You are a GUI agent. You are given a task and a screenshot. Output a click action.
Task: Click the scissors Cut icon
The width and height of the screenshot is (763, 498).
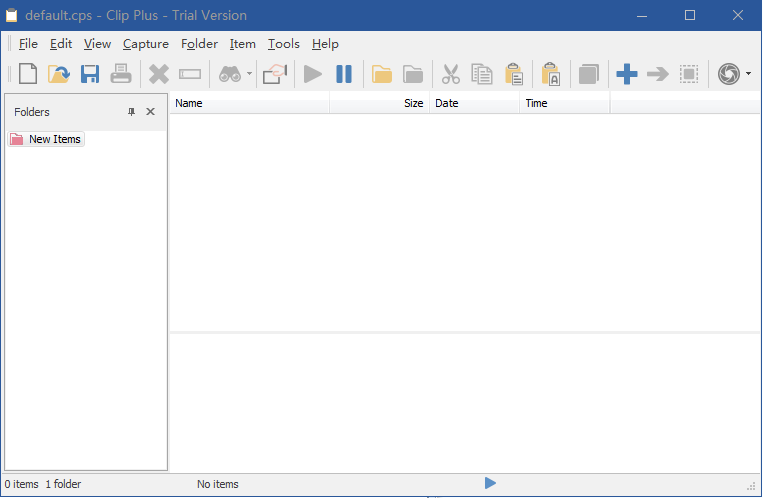(x=451, y=74)
